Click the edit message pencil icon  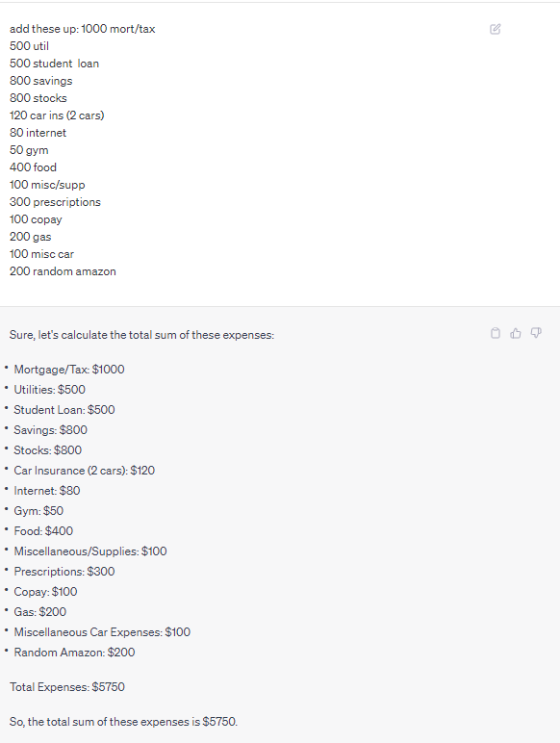tap(496, 30)
